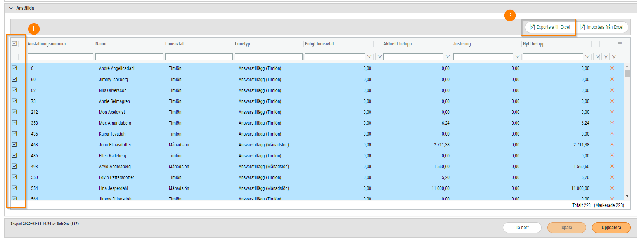Screen dimensions: 644x240
Task: Click Månadslön cell for Arvid Andreaberg
Action: [x=179, y=167]
